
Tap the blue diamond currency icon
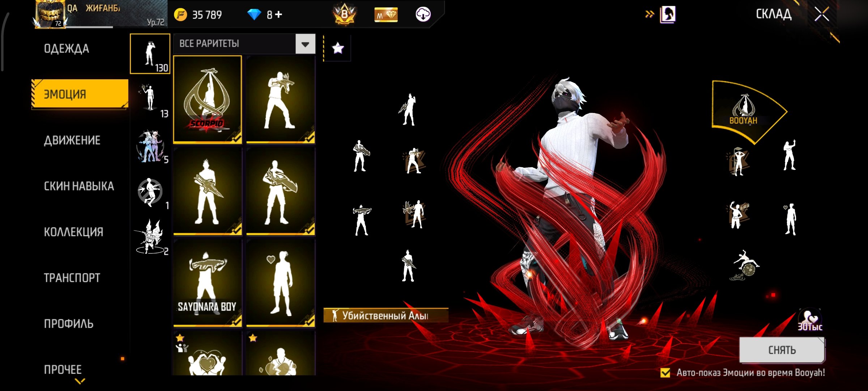[254, 14]
